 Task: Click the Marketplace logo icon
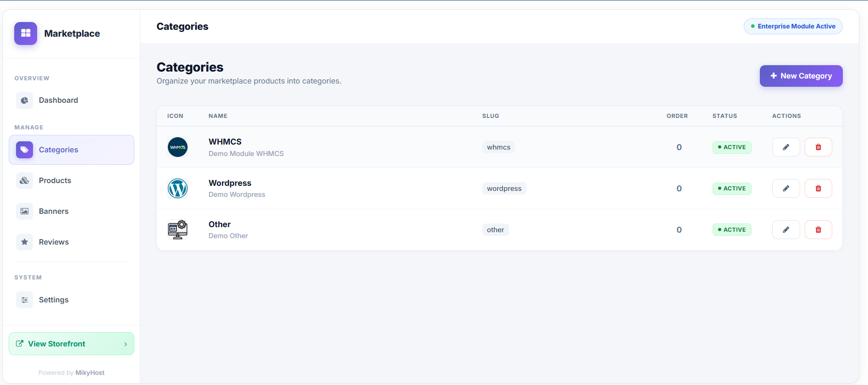pos(25,33)
